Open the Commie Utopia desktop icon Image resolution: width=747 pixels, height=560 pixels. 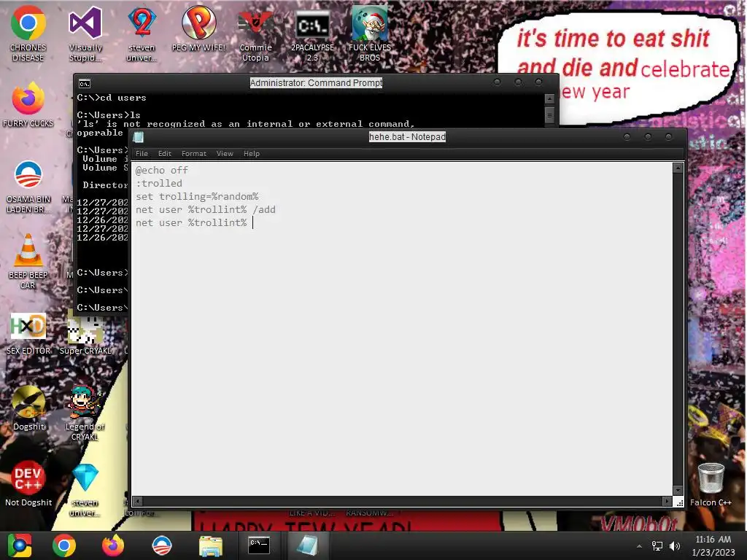point(255,34)
